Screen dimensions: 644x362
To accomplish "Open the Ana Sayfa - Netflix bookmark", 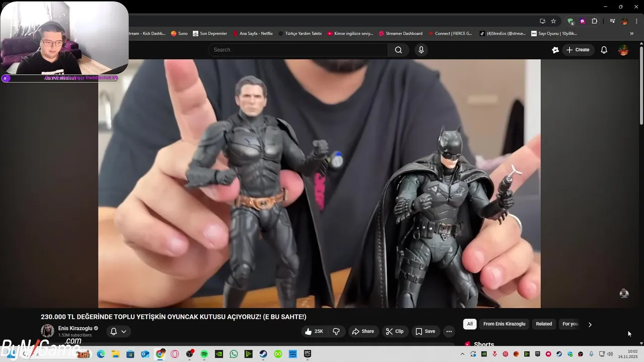I will (253, 34).
